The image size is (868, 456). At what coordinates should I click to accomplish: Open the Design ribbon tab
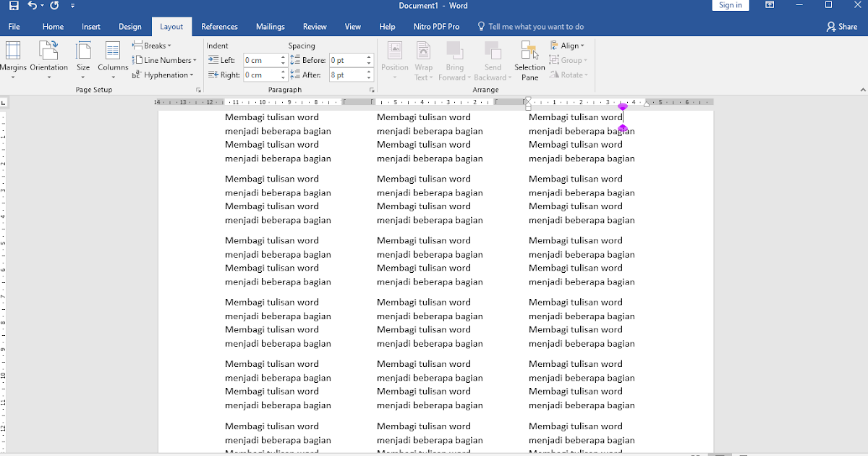click(x=130, y=27)
